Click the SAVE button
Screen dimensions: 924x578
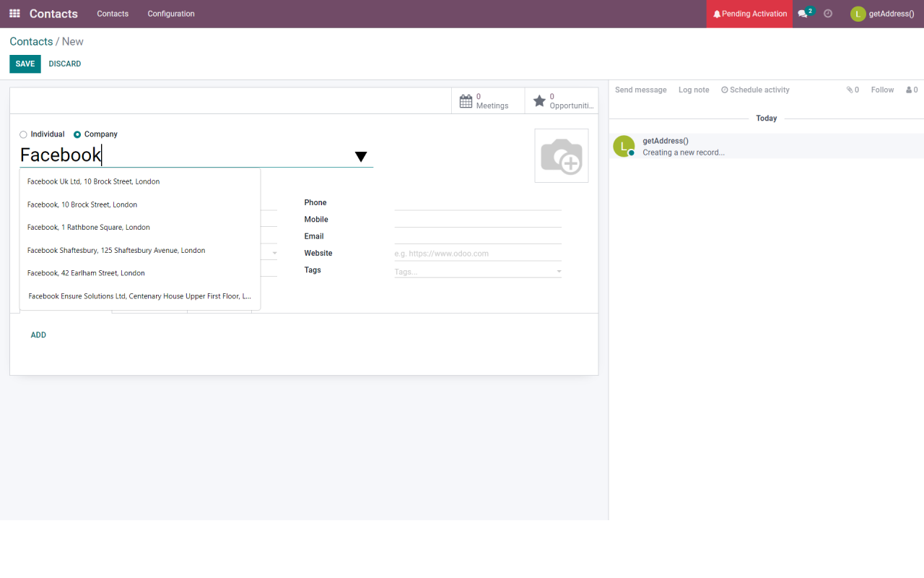pos(25,64)
